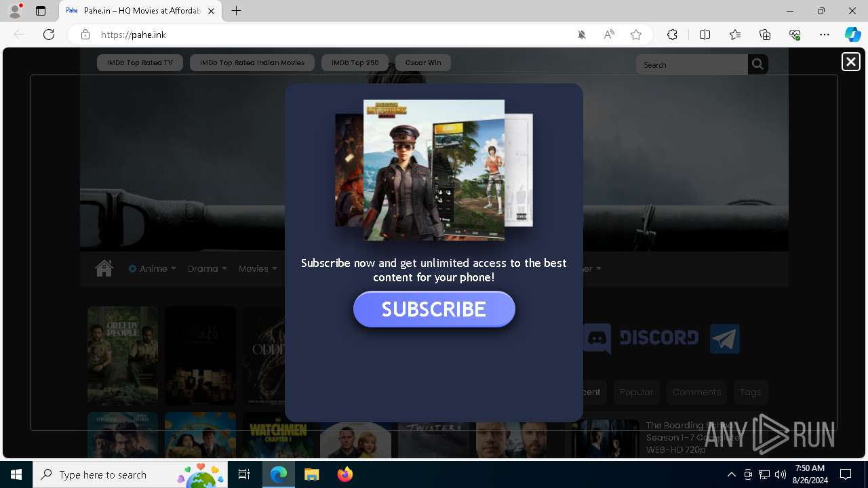This screenshot has height=488, width=868.
Task: Switch to the Comments tab
Action: click(x=696, y=392)
